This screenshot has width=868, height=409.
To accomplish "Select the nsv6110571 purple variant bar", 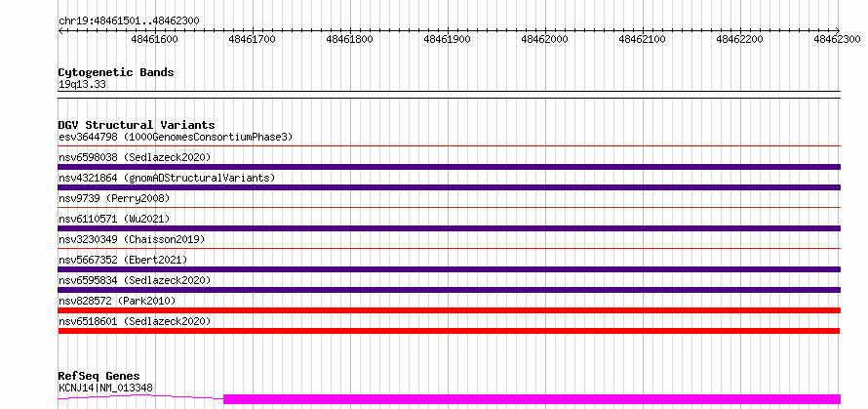I will tap(449, 228).
